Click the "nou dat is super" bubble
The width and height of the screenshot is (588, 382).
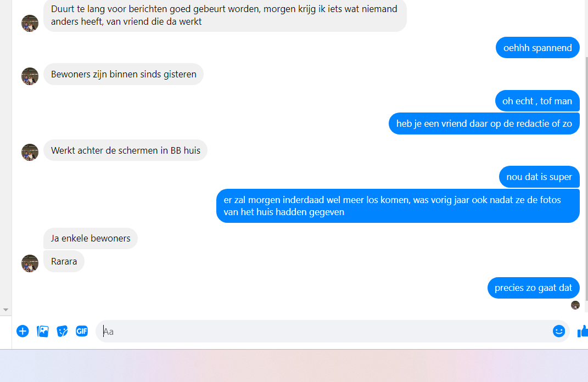(x=539, y=177)
